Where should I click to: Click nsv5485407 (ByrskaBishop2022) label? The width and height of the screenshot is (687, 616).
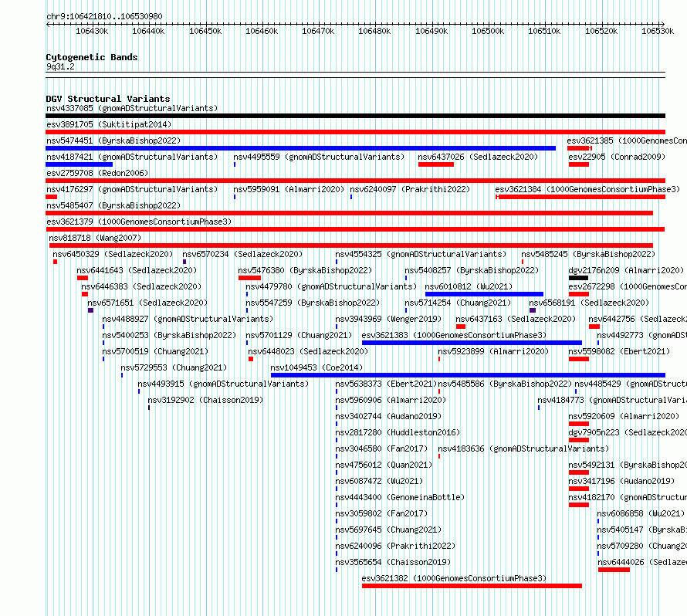tap(113, 205)
